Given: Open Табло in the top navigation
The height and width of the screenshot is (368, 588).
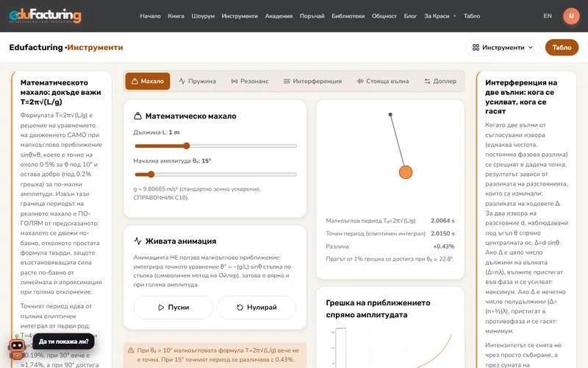Looking at the screenshot, I should (x=472, y=15).
